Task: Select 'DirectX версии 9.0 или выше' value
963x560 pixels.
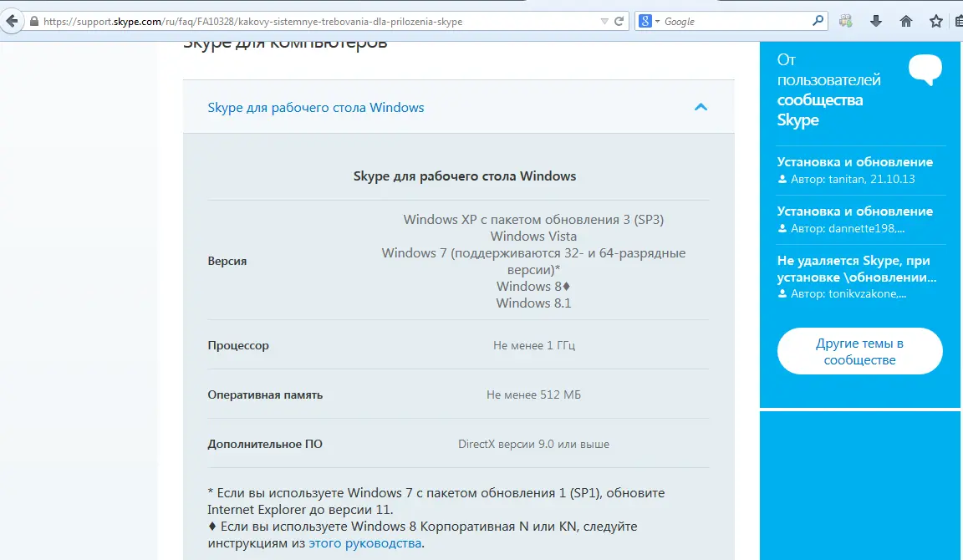Action: 533,443
